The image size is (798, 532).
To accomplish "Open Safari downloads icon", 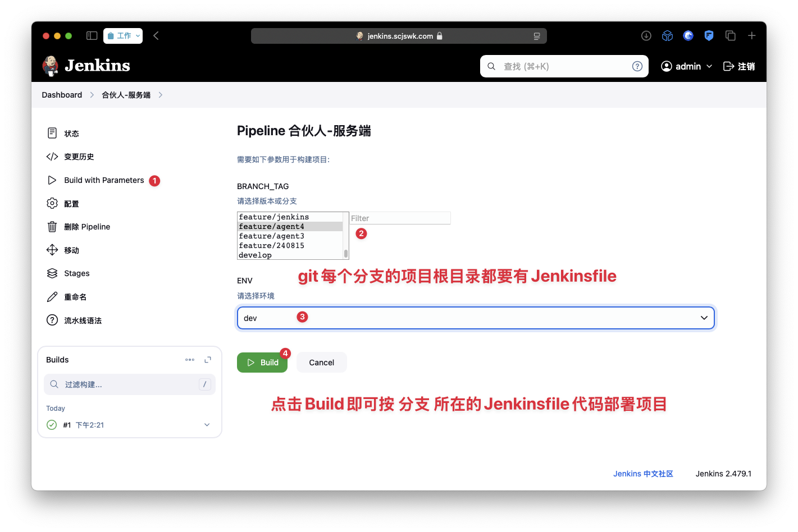I will pyautogui.click(x=646, y=36).
